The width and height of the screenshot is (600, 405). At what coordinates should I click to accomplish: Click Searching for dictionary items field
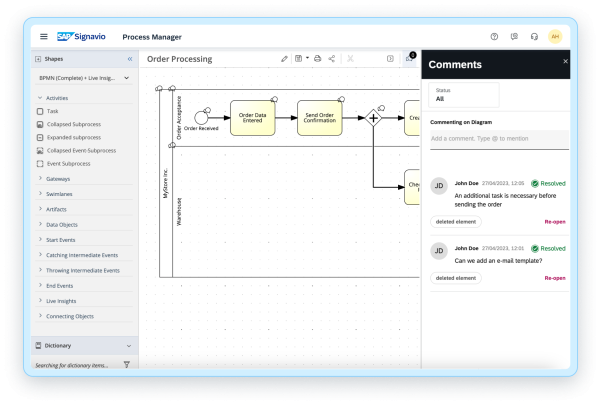point(72,366)
